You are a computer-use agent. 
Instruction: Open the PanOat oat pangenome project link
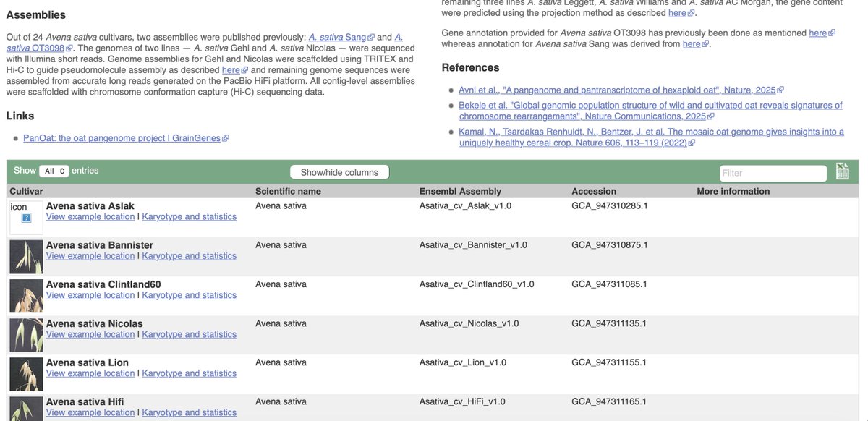point(125,137)
